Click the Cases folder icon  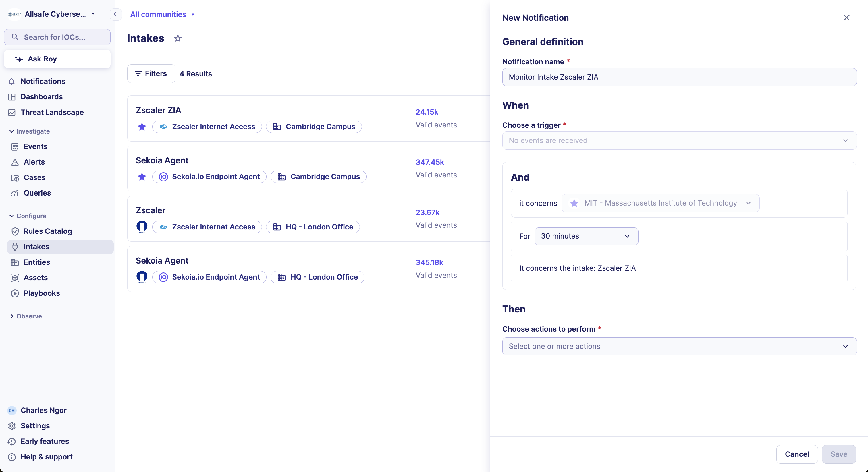pyautogui.click(x=16, y=177)
